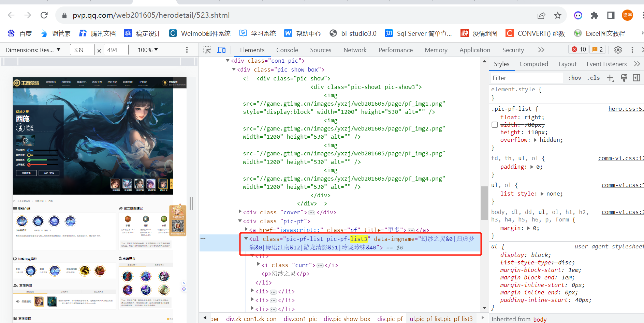Show more styles pane tabs
This screenshot has width=644, height=323.
(x=637, y=64)
